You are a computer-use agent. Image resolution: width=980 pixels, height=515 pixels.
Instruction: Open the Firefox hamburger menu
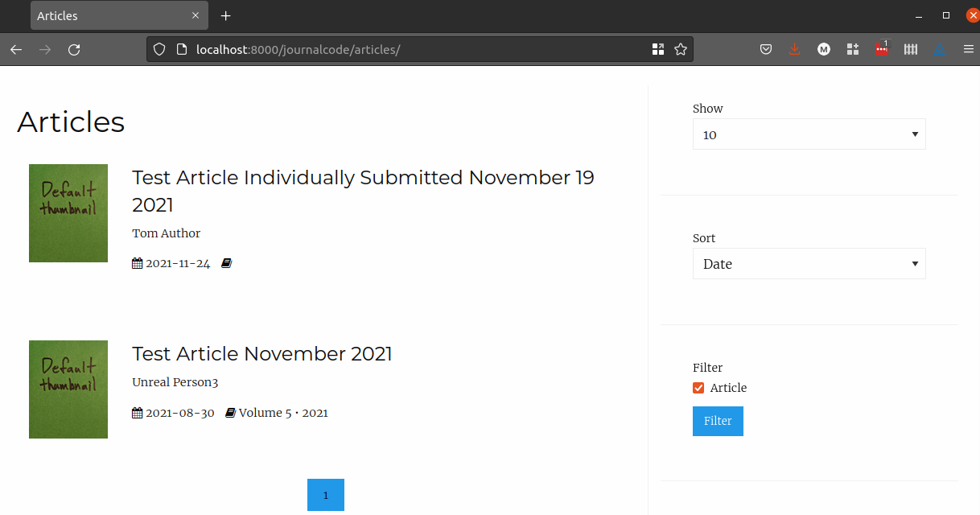[969, 50]
